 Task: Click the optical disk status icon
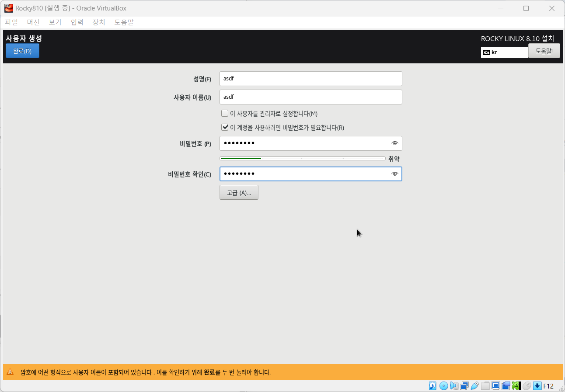coord(444,386)
